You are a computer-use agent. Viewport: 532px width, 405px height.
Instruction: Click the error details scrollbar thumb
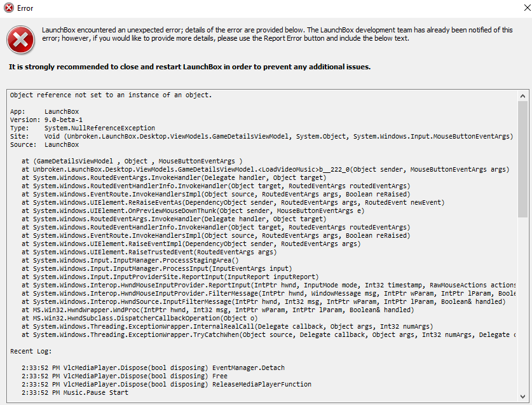tap(522, 159)
